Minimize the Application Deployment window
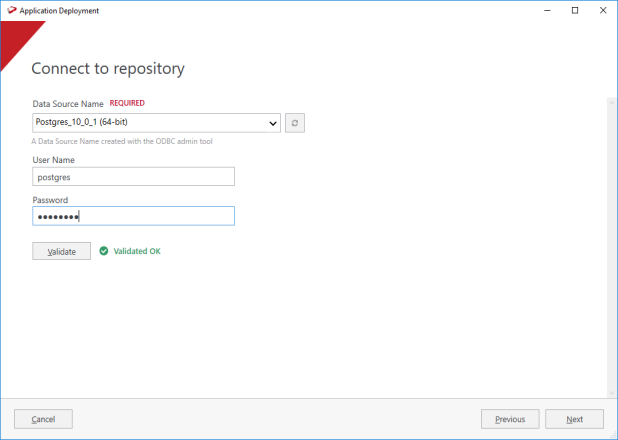Screen dimensions: 618x440 pyautogui.click(x=547, y=10)
